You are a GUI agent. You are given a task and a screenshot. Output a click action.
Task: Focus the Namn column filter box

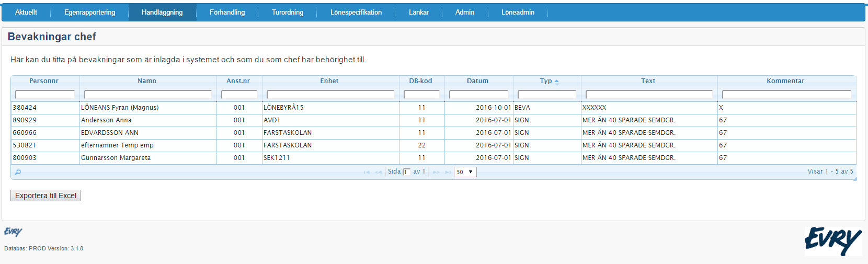click(148, 95)
